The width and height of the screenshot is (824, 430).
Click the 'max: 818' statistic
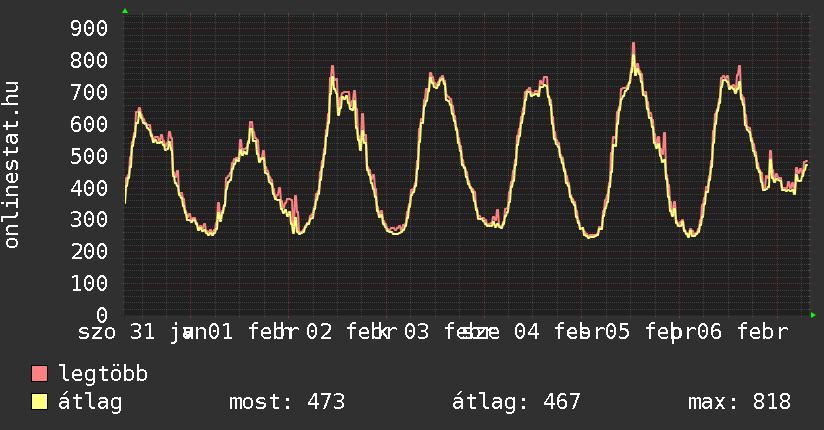739,402
